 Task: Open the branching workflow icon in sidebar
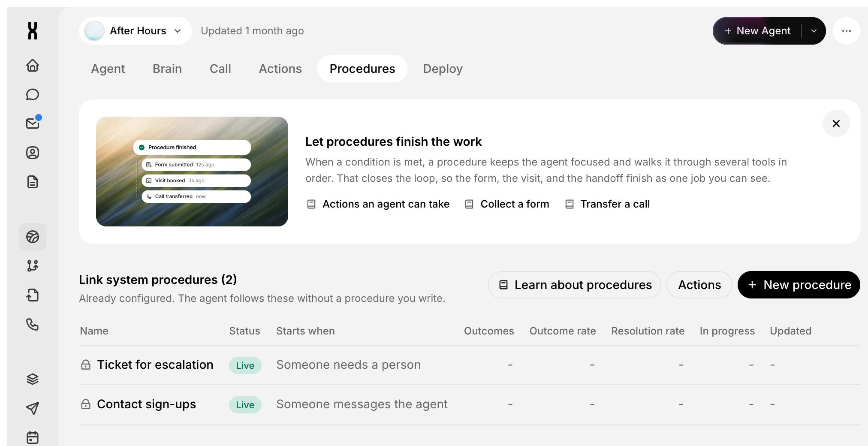pos(33,266)
